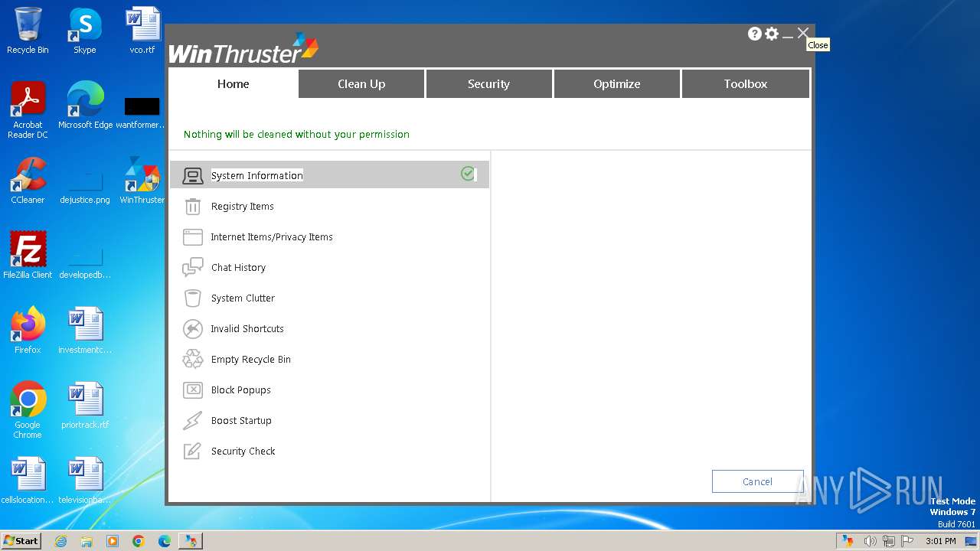Minimize the WinThruster window
This screenshot has width=980, height=551.
point(788,34)
